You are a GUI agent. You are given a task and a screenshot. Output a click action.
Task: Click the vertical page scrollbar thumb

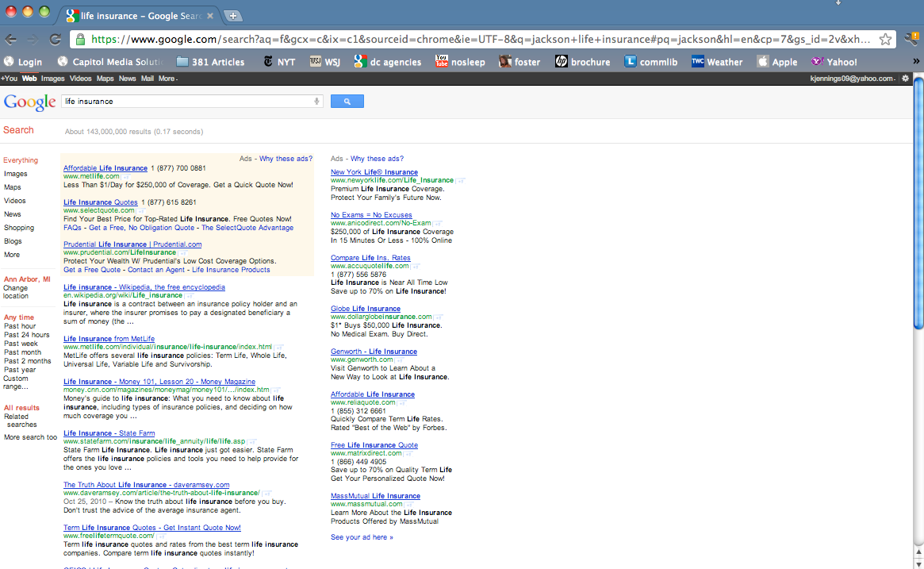coord(918,203)
